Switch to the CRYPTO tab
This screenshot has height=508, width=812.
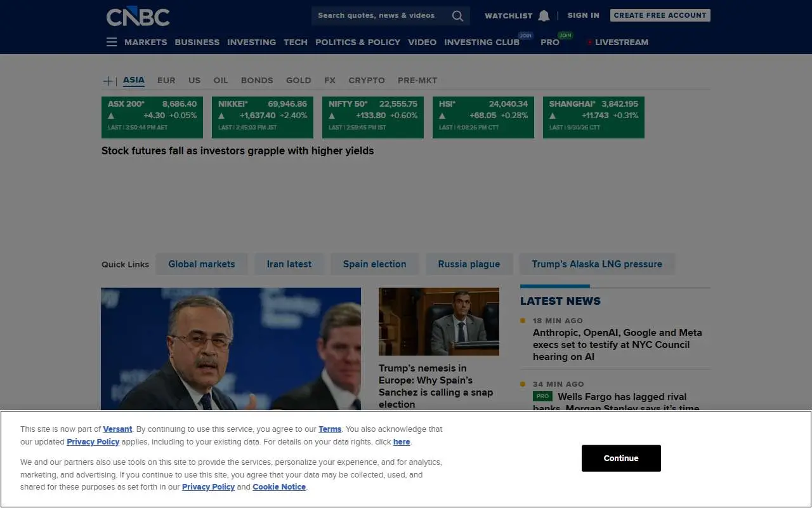(x=367, y=81)
